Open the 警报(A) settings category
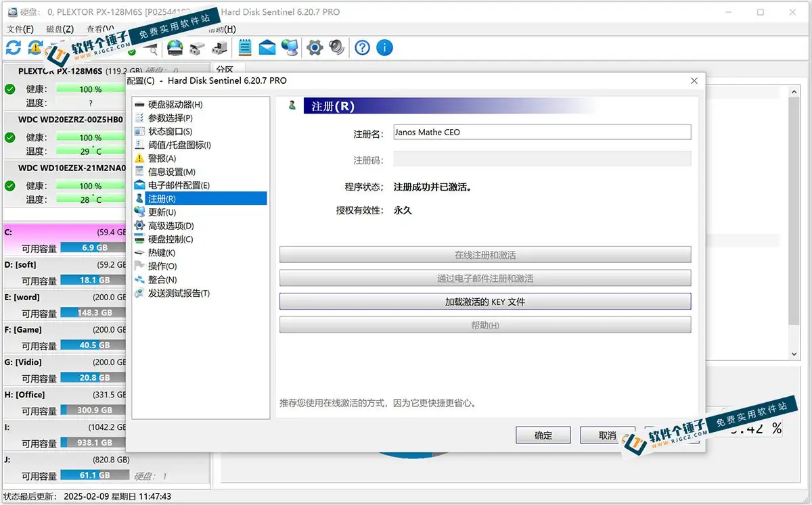812x505 pixels. pos(162,158)
